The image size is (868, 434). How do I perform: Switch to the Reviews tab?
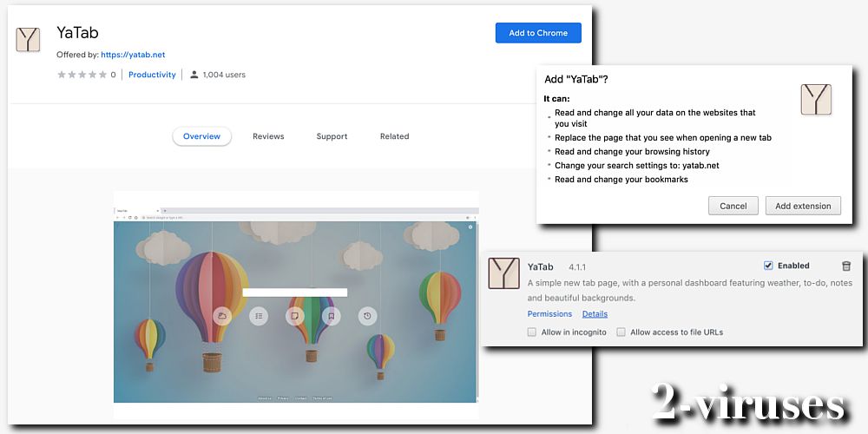pos(268,136)
